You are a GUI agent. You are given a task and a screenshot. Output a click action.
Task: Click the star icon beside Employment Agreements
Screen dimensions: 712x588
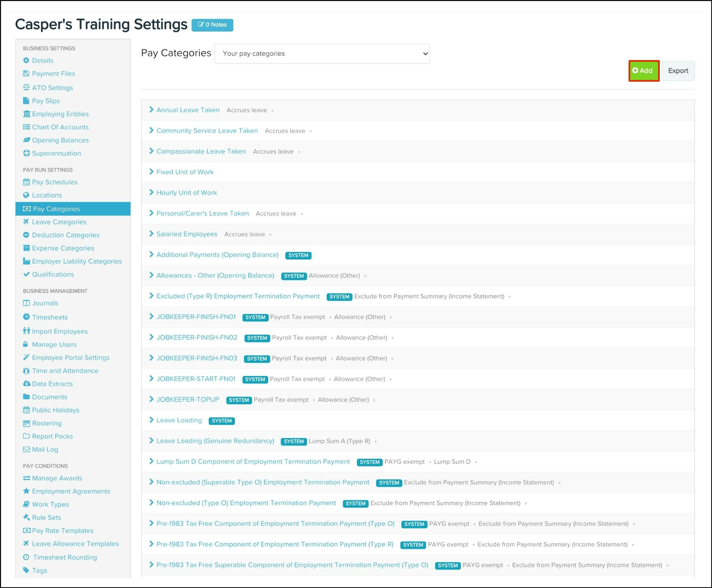pyautogui.click(x=26, y=491)
